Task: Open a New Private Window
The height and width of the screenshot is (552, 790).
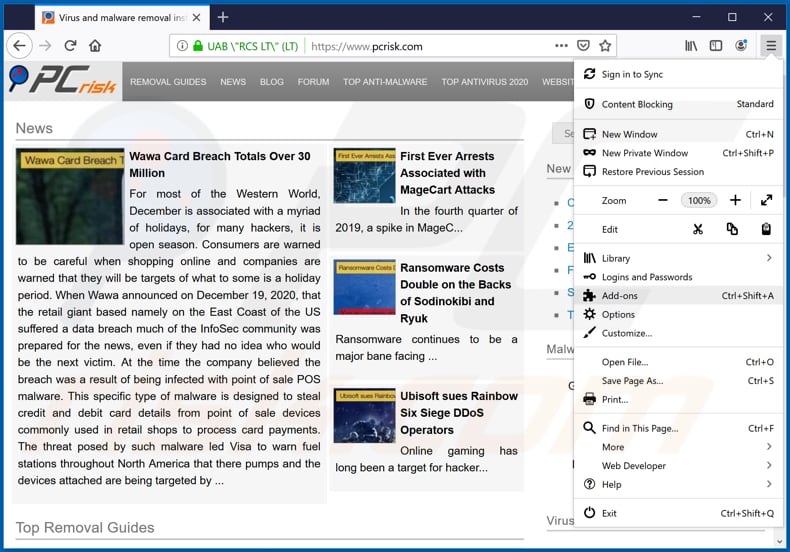Action: 678,153
